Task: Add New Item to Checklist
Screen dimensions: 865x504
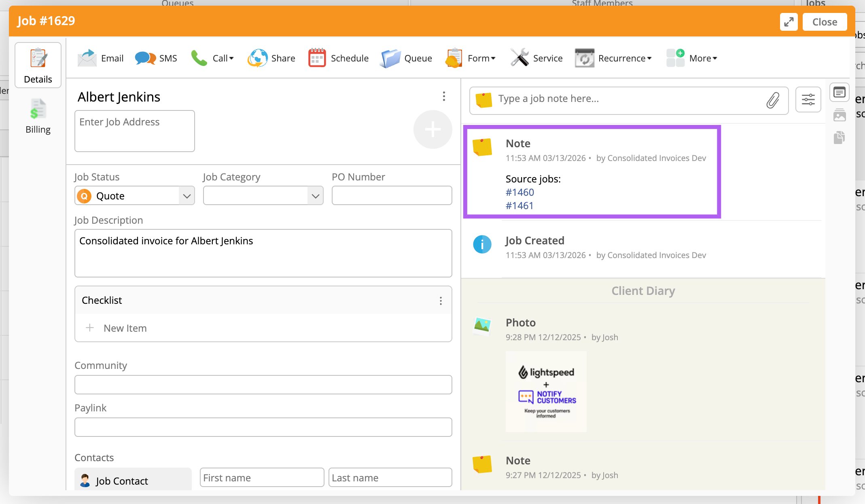Action: click(125, 328)
